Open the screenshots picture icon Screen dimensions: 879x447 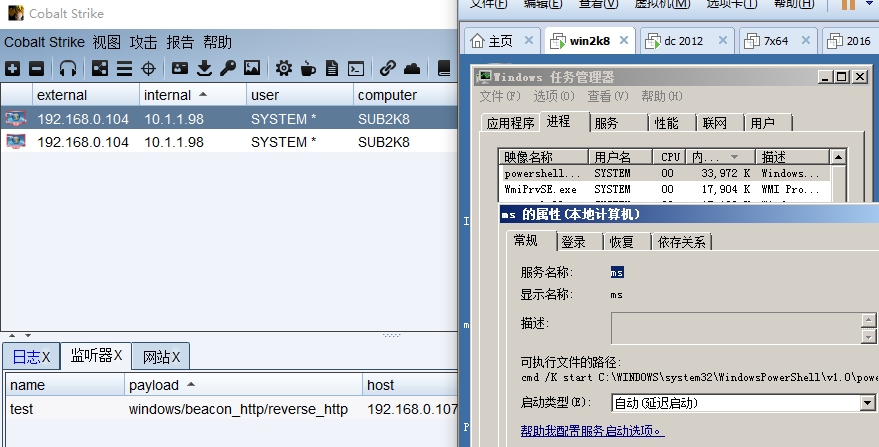(x=252, y=69)
